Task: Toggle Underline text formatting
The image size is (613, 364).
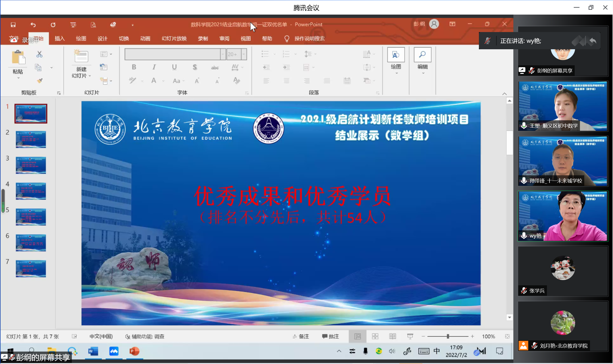Action: (174, 67)
